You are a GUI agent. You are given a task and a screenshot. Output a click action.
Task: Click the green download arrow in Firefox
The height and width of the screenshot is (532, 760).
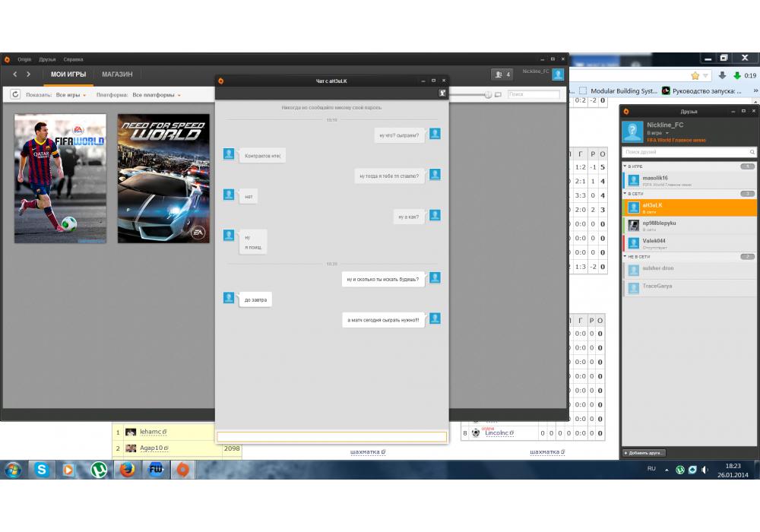coord(737,75)
